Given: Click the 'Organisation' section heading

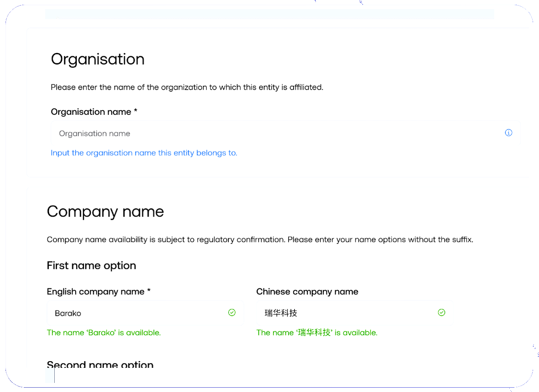Looking at the screenshot, I should coord(98,59).
